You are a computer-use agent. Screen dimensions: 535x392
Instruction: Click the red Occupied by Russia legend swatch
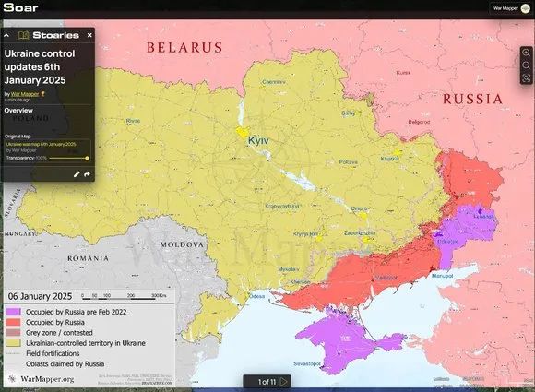click(14, 323)
